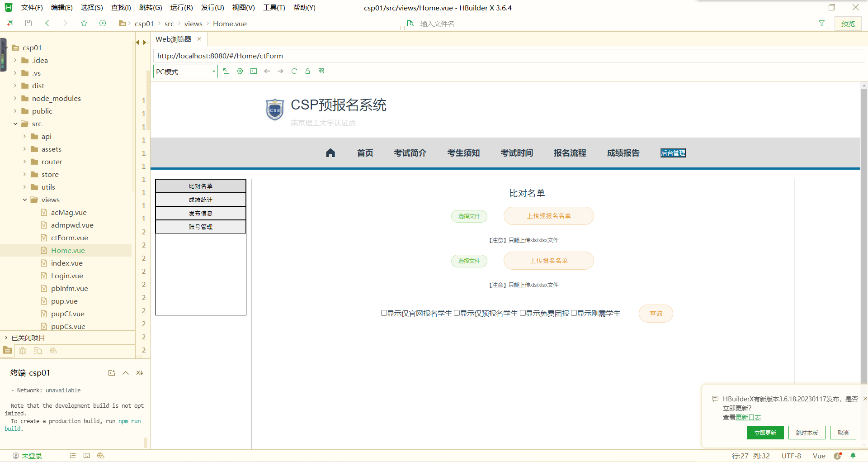Screen dimensions: 868x462
Task: Click the notification bell in status bar
Action: [x=853, y=456]
